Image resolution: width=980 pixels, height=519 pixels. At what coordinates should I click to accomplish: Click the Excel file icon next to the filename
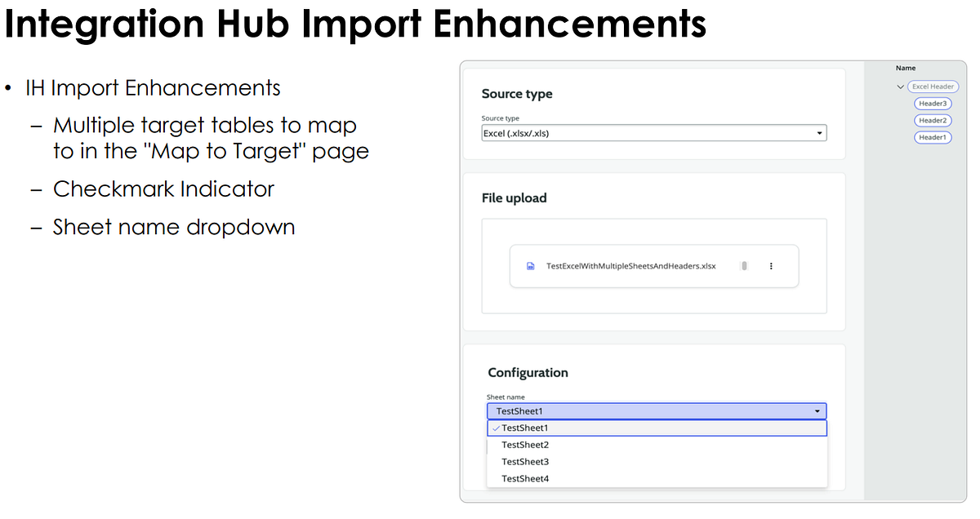pos(532,265)
